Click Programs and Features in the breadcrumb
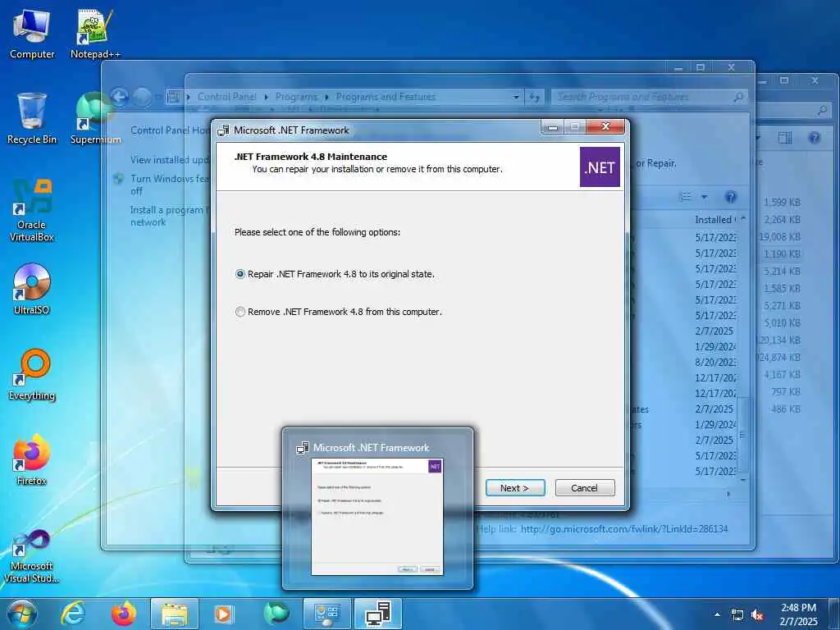The image size is (840, 630). [386, 97]
